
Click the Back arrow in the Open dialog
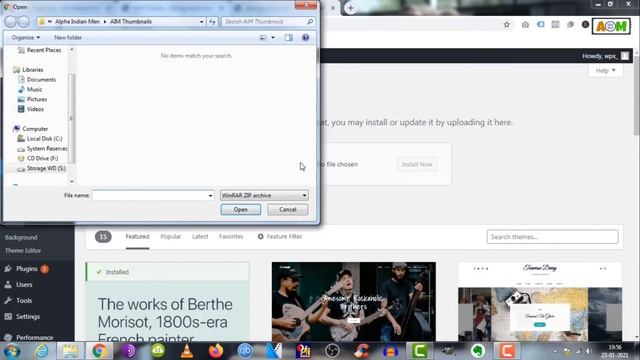coord(11,22)
